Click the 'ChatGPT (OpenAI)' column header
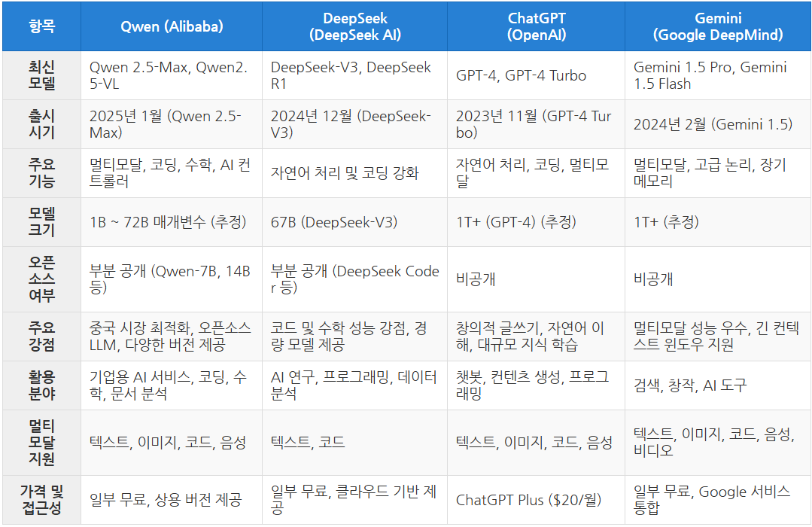Screen dimensions: 812x527 536,26
